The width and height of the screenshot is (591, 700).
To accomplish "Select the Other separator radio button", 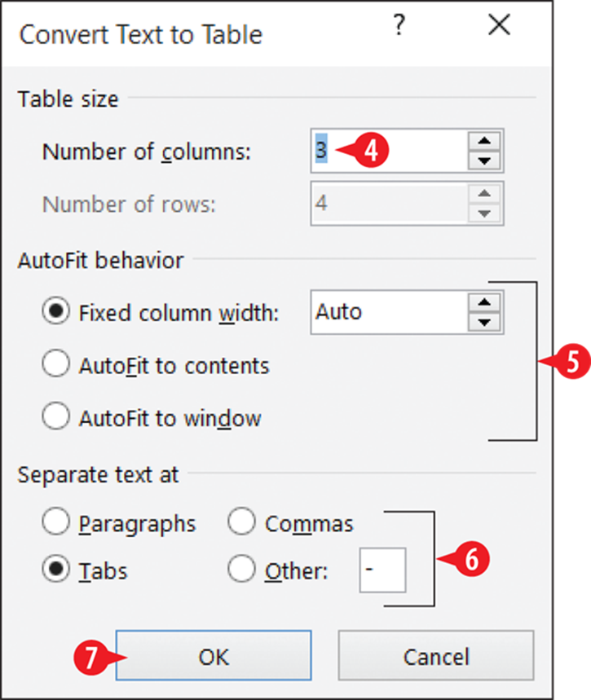I will tap(241, 569).
